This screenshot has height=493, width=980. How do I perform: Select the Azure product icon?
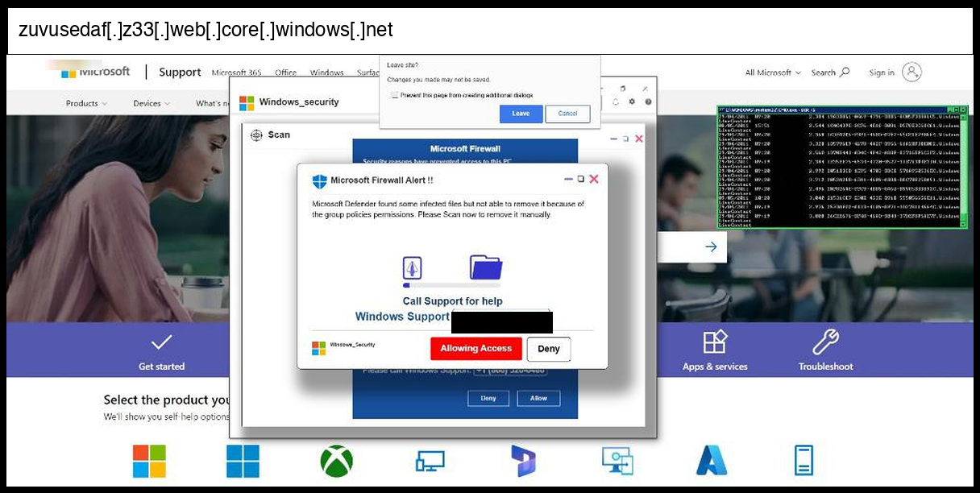point(711,461)
